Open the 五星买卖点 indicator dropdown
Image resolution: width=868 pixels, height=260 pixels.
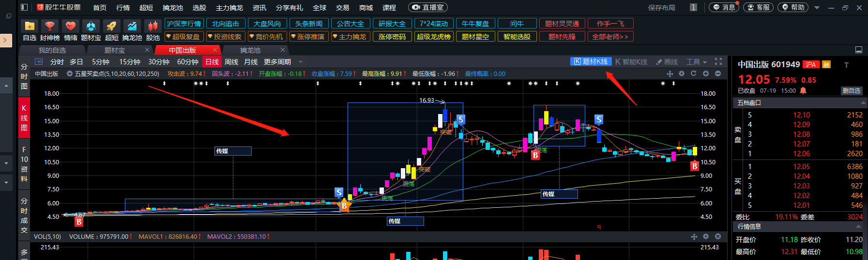[x=70, y=73]
